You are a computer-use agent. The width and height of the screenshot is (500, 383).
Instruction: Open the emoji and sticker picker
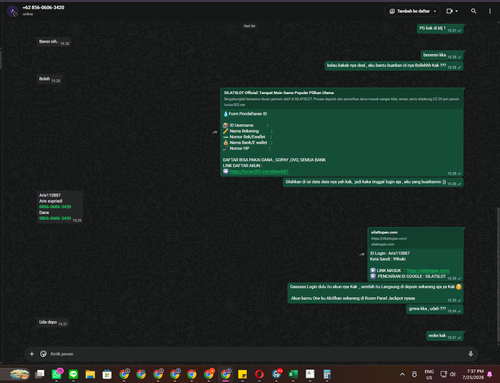[x=43, y=354]
